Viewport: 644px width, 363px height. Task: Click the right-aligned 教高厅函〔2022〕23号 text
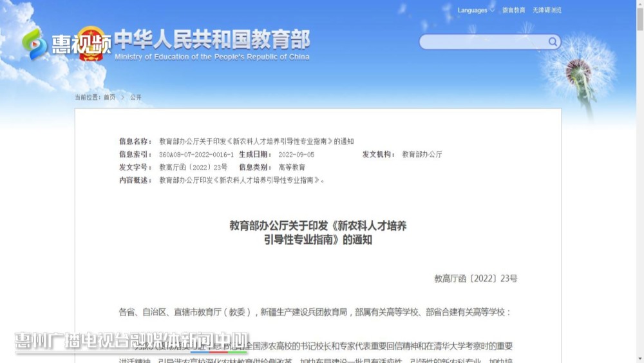[x=475, y=279]
